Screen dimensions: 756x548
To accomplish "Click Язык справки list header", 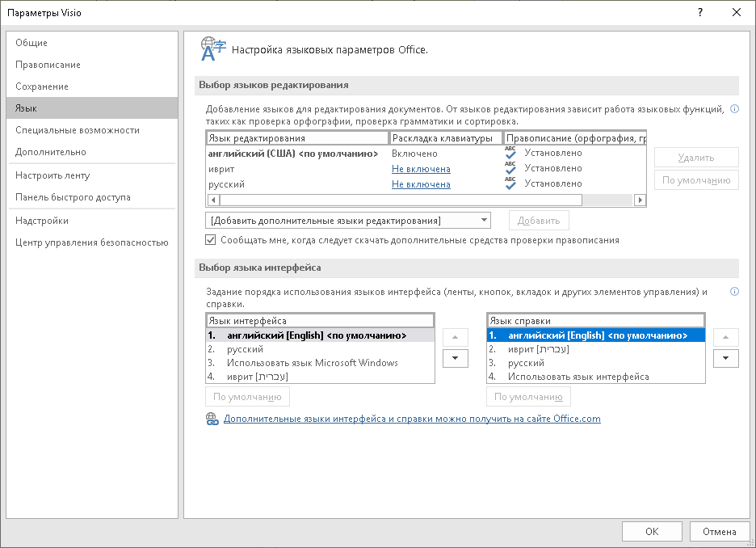I will click(x=596, y=321).
